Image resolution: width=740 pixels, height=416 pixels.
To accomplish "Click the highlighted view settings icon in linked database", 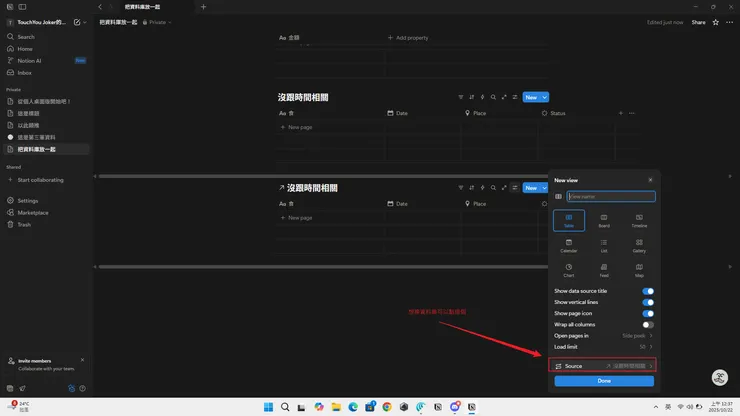I will pos(515,188).
